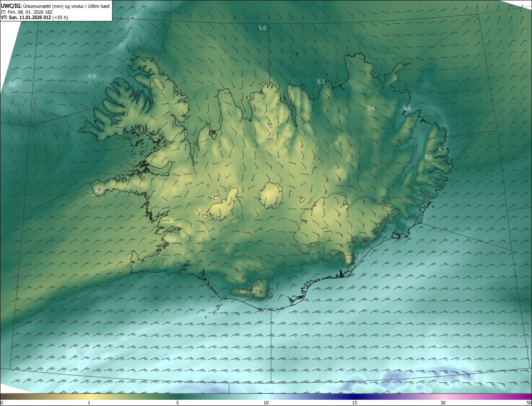532x406 pixels.
Task: Click the 8.2 value label on the map
Action: click(x=12, y=84)
